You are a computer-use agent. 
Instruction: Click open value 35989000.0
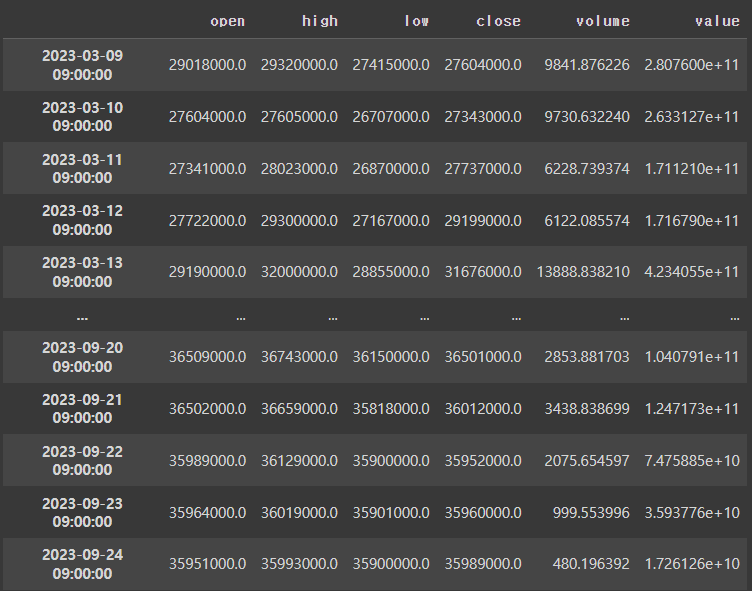[x=207, y=461]
